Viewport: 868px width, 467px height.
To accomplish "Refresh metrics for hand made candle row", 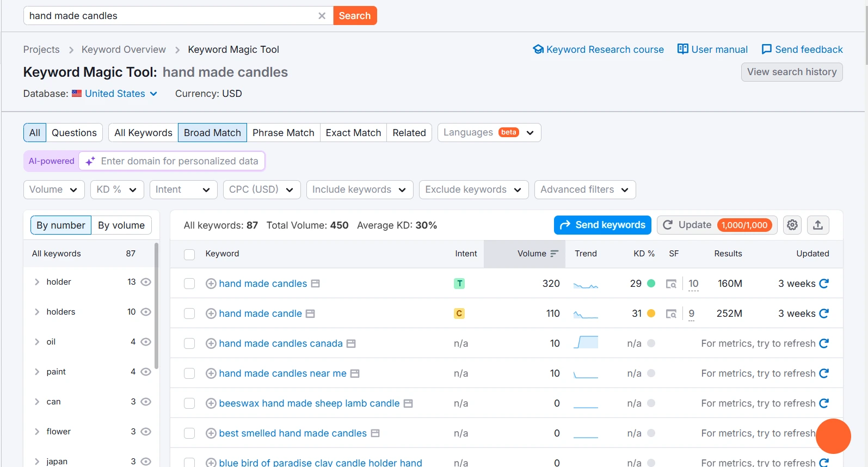I will pos(824,314).
